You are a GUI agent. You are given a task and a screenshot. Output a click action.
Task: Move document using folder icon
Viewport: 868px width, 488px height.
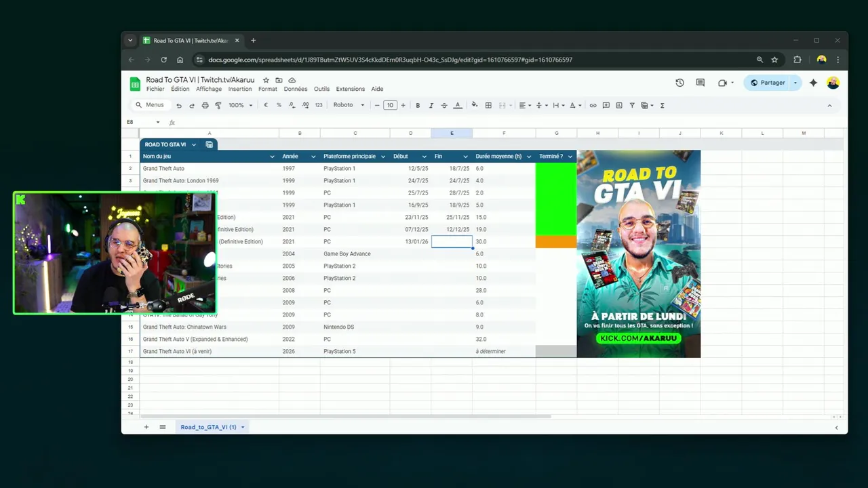pyautogui.click(x=279, y=80)
